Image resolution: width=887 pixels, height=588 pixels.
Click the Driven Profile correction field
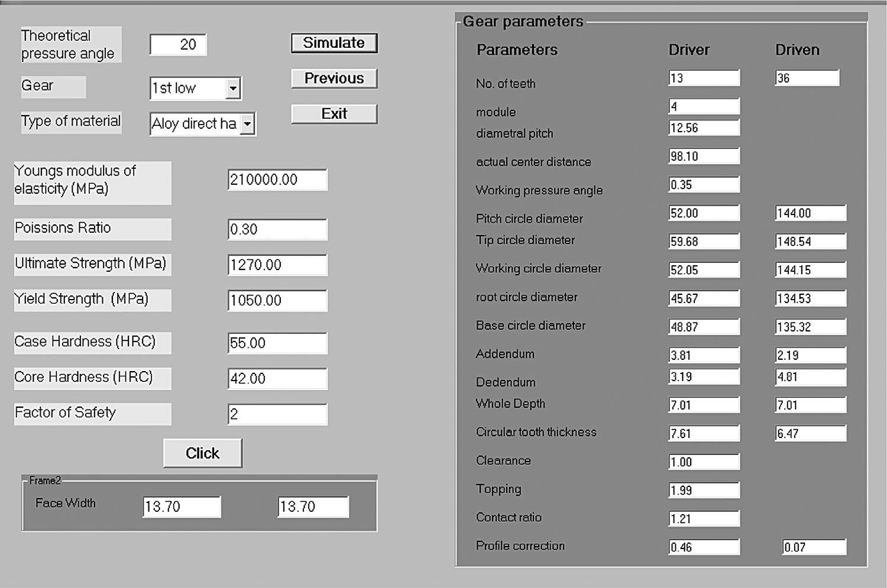point(814,547)
